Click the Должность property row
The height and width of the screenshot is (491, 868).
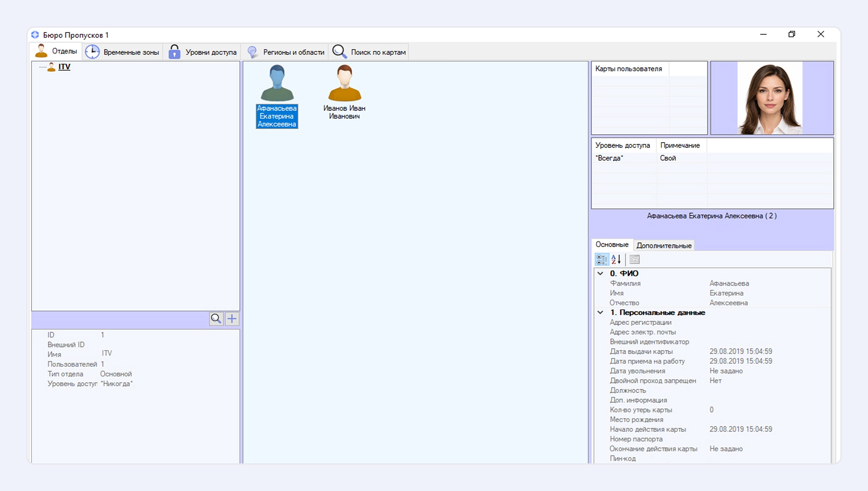[712, 391]
